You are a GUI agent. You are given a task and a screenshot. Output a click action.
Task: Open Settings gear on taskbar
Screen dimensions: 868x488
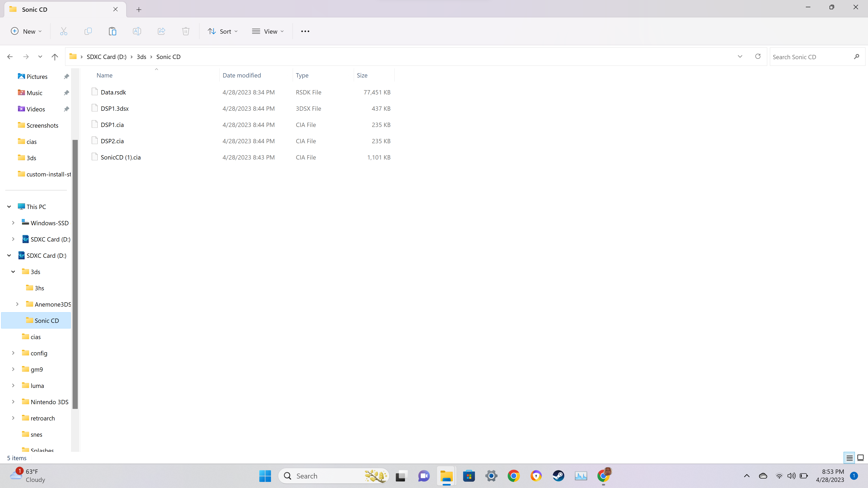tap(491, 476)
